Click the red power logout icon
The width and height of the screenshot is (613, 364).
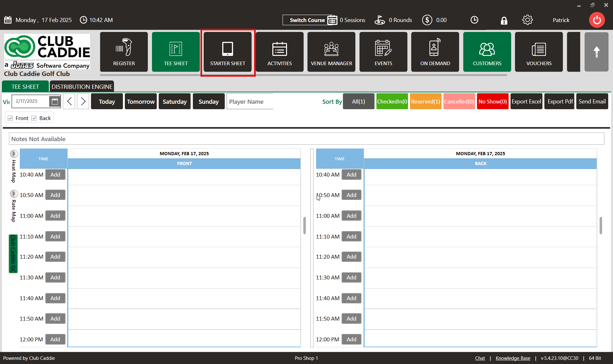(597, 20)
